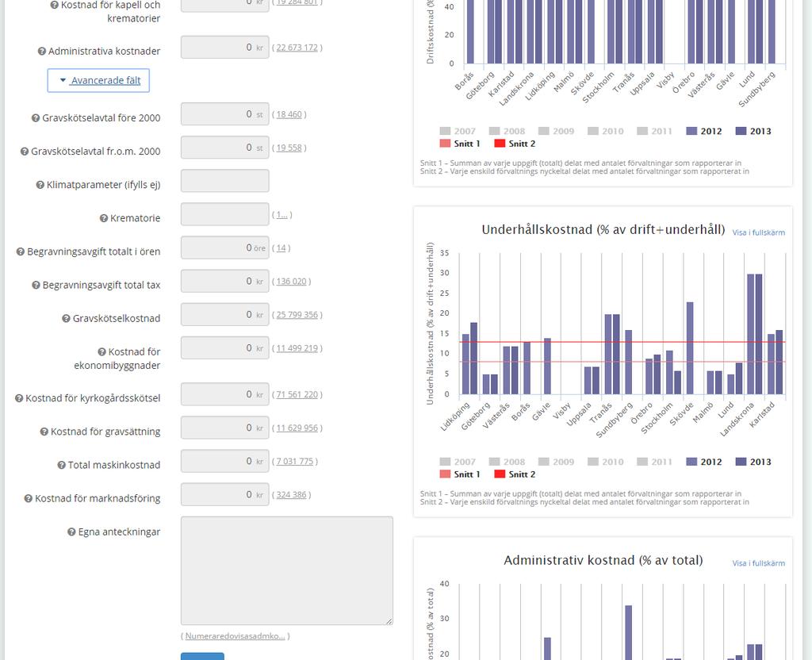Open Administrativ kostnad chart in fullskärm
The height and width of the screenshot is (660, 812).
(x=758, y=563)
